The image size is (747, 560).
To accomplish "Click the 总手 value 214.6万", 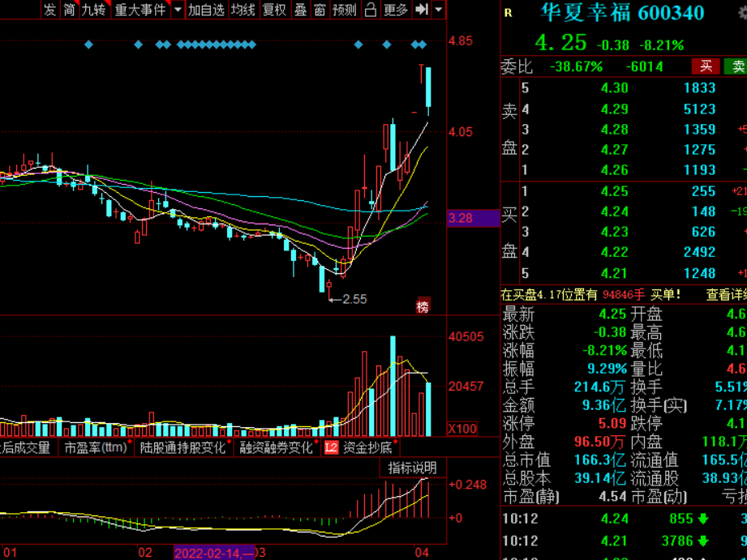I will click(600, 387).
